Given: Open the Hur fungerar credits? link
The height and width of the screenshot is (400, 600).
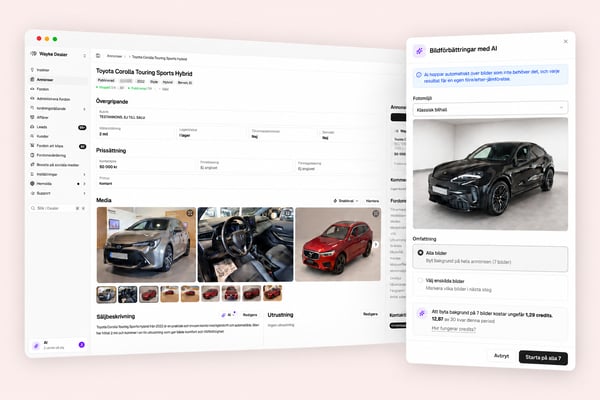Looking at the screenshot, I should [453, 329].
